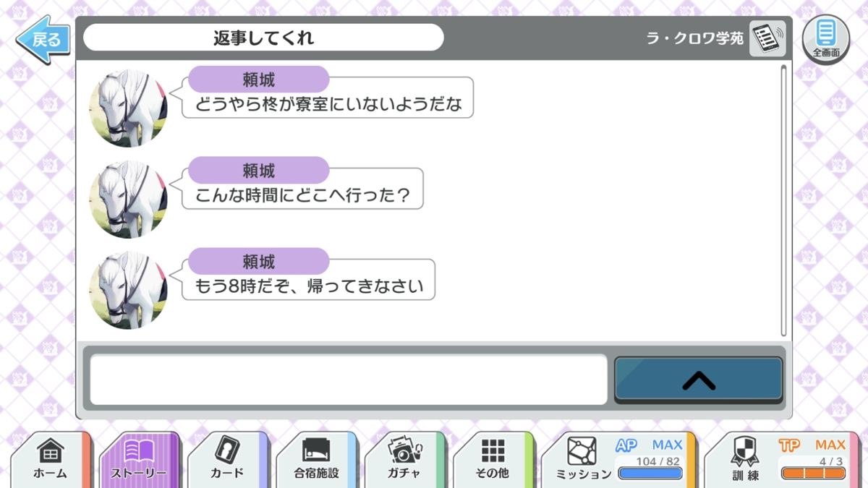Open the phone log icon next to ラ・クロワ学苑
The image size is (868, 488).
(x=767, y=38)
